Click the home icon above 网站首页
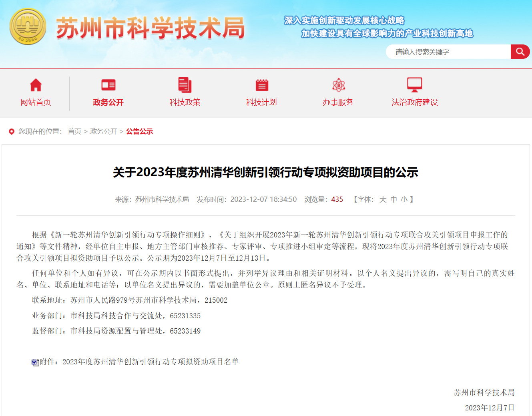Image resolution: width=532 pixels, height=416 pixels. (x=36, y=85)
